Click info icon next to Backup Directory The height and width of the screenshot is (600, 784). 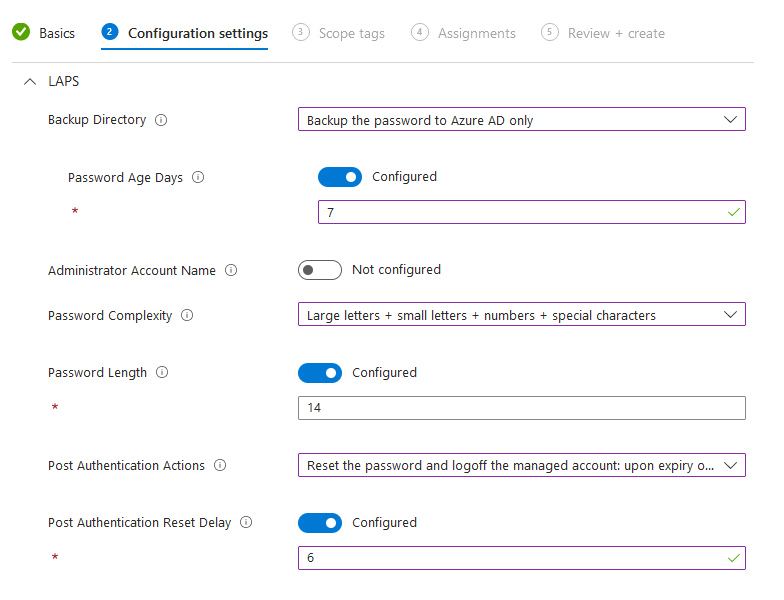point(162,120)
